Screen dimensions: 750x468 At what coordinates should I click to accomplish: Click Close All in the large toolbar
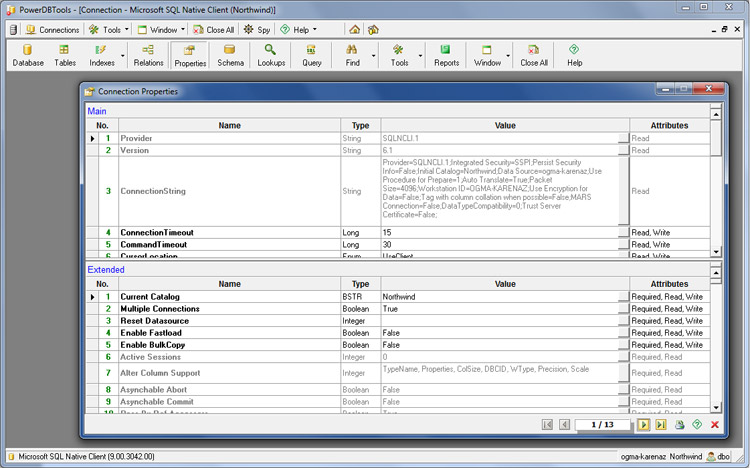(534, 55)
